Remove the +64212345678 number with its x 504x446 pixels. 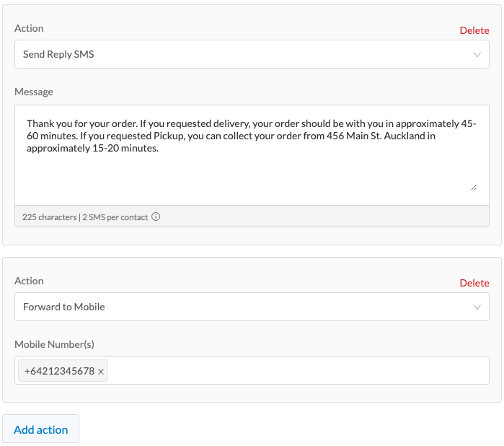pyautogui.click(x=101, y=372)
